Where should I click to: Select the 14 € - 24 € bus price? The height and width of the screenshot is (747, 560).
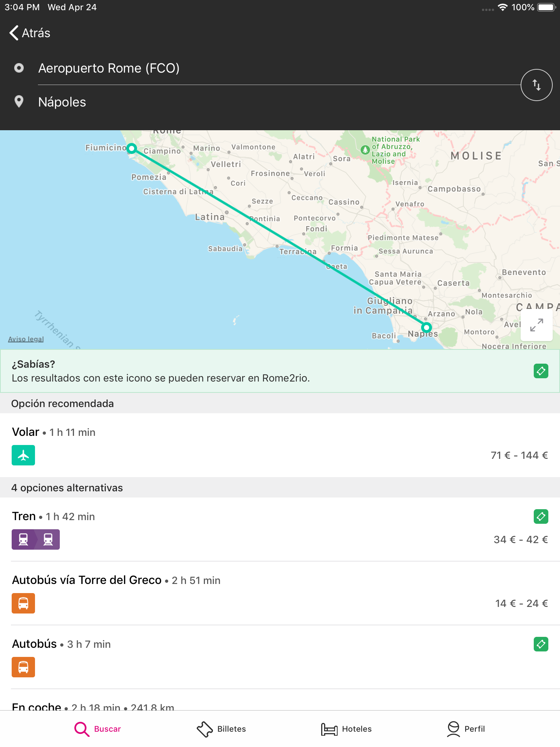521,603
